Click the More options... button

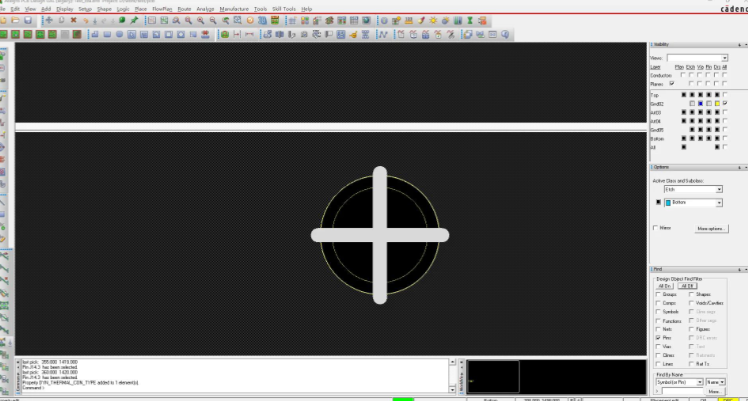[x=709, y=228]
